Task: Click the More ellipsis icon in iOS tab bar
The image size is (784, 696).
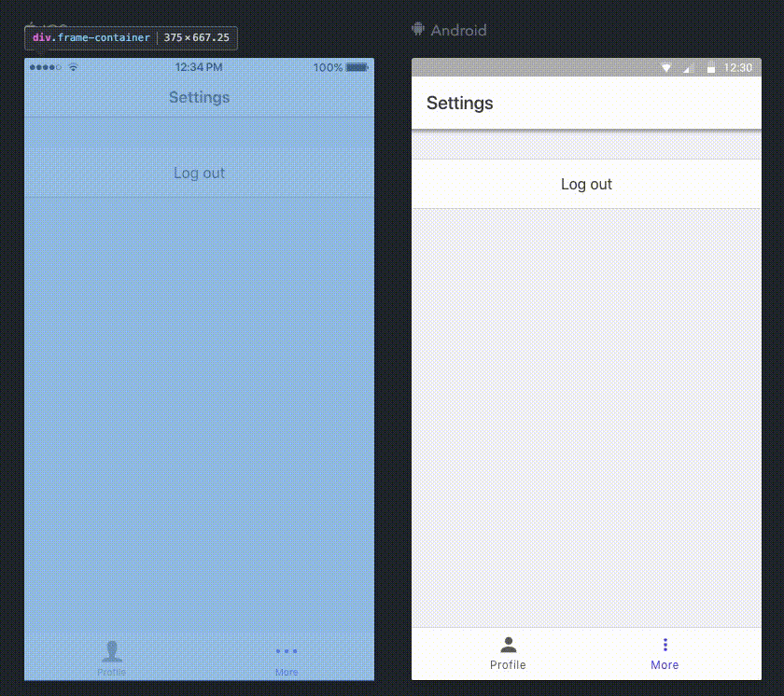Action: [x=287, y=650]
